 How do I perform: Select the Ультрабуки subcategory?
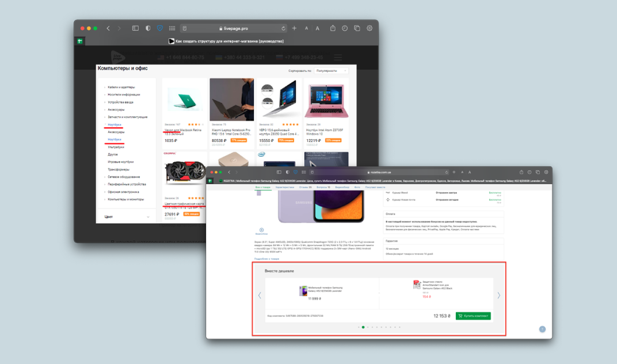point(116,147)
